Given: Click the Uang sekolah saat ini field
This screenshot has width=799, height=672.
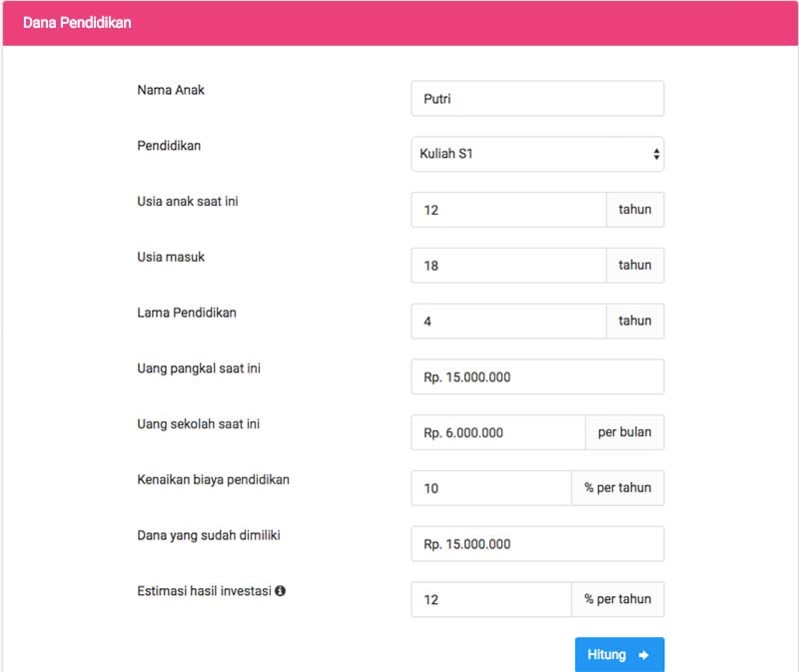Looking at the screenshot, I should 497,433.
